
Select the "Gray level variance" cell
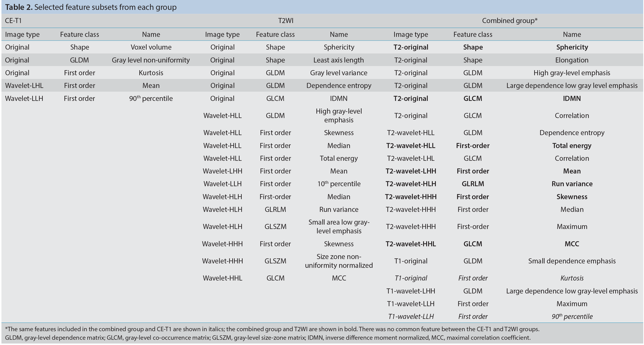click(x=339, y=73)
